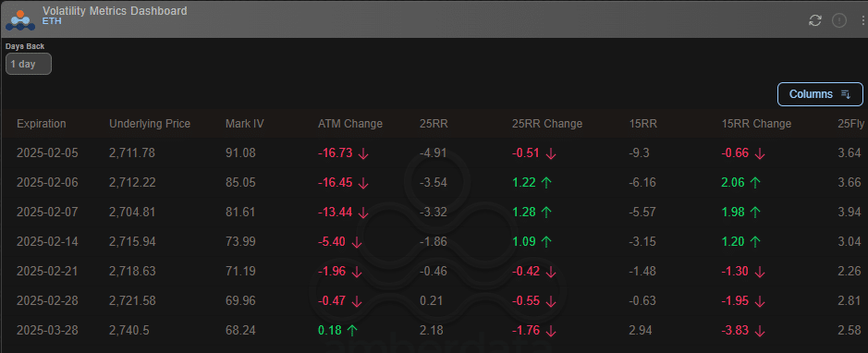Click the green ATM Change value 0.18
The height and width of the screenshot is (353, 868).
pyautogui.click(x=330, y=330)
